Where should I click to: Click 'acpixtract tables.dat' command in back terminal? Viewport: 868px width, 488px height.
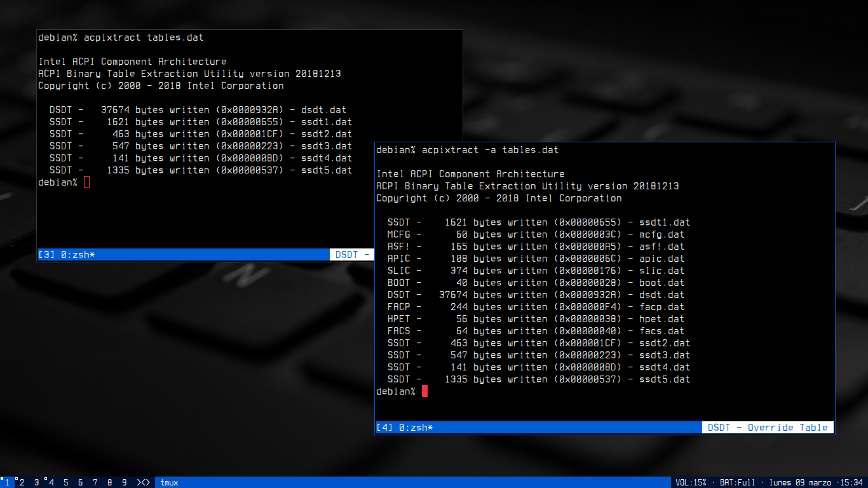[144, 37]
